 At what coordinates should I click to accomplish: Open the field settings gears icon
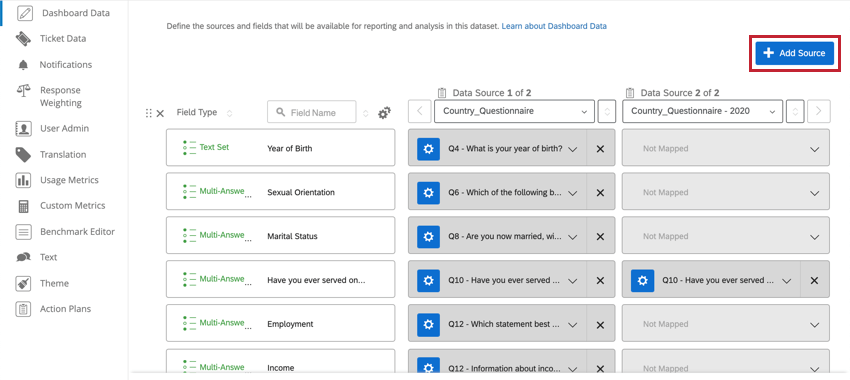(384, 113)
